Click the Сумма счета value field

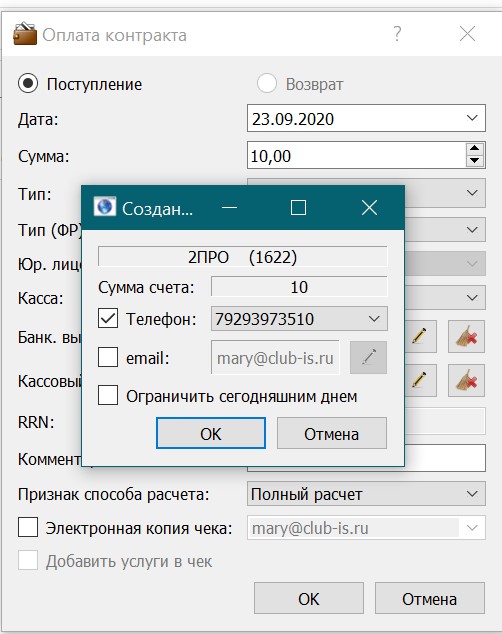coord(299,287)
